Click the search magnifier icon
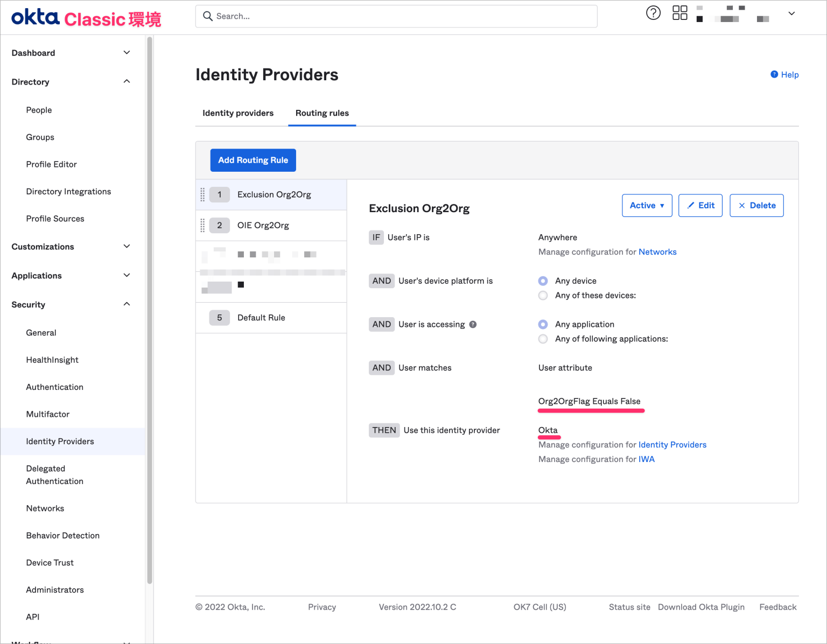The image size is (827, 644). (208, 16)
